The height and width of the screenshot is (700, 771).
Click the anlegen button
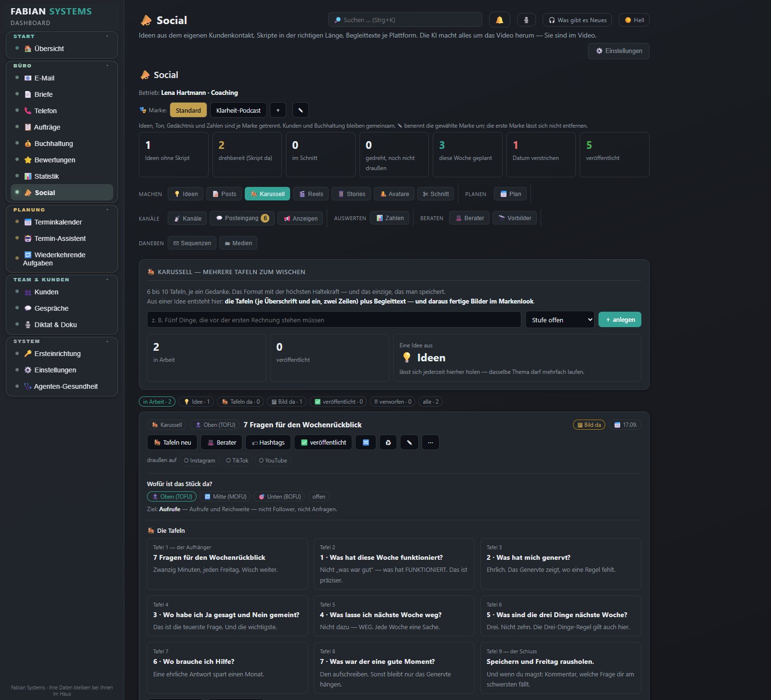tap(620, 319)
